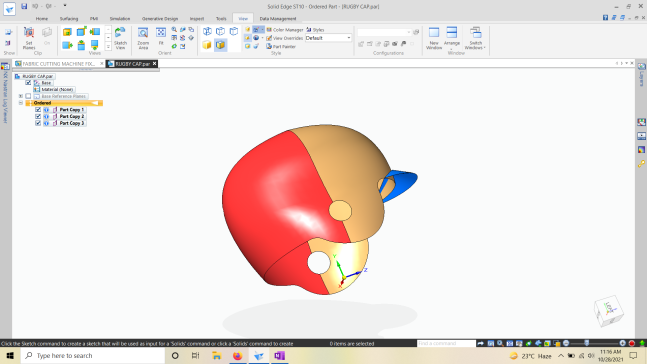647x364 pixels.
Task: Choose the first wireframe cube view style
Action: point(207,31)
